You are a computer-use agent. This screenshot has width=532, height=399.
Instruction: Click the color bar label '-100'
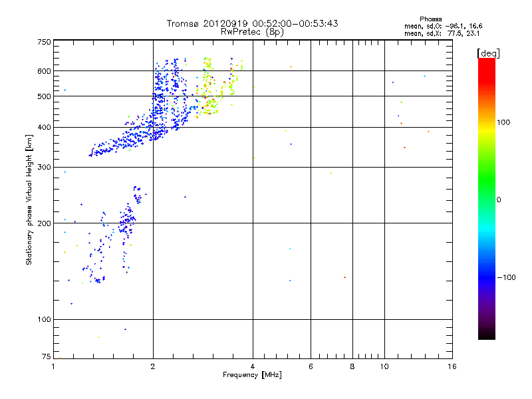pos(506,277)
